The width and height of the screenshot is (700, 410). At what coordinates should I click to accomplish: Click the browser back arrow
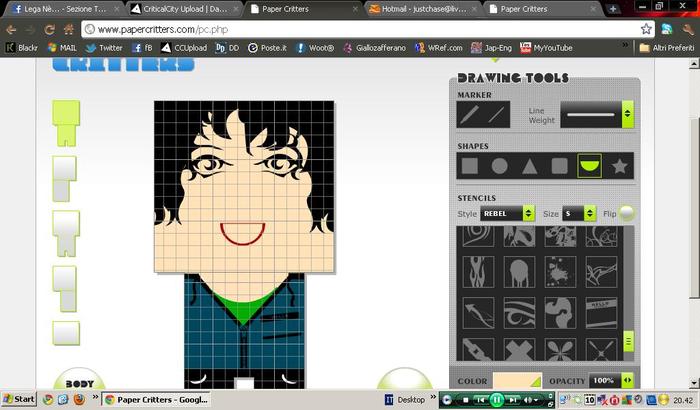(x=11, y=29)
